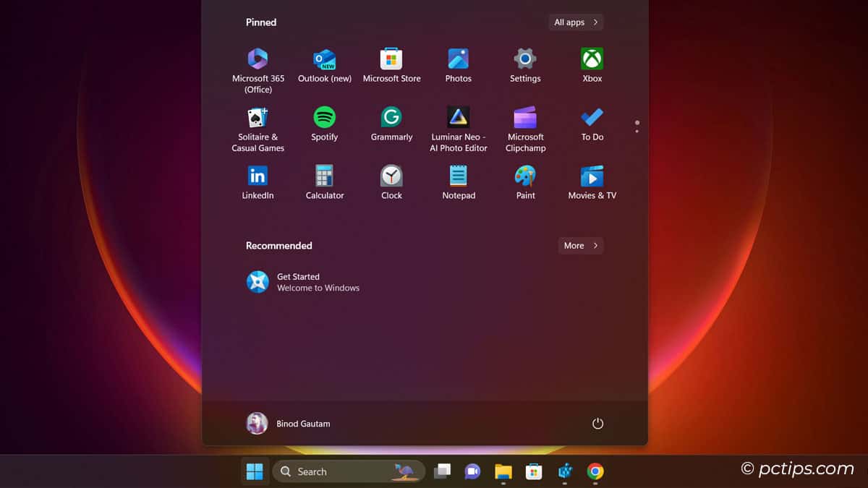Show More recommended items

[x=580, y=245]
